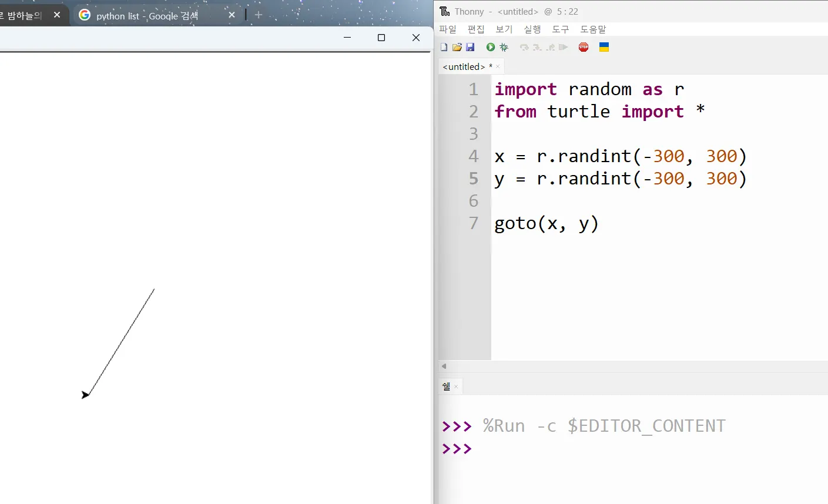Close the <untitled> editor tab
This screenshot has width=828, height=504.
point(498,66)
